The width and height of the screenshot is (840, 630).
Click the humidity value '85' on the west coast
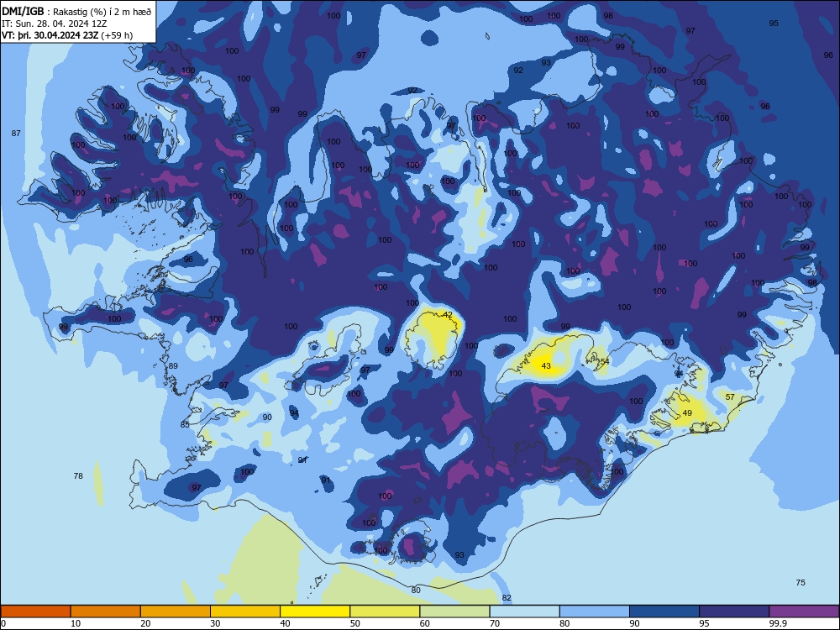click(185, 425)
